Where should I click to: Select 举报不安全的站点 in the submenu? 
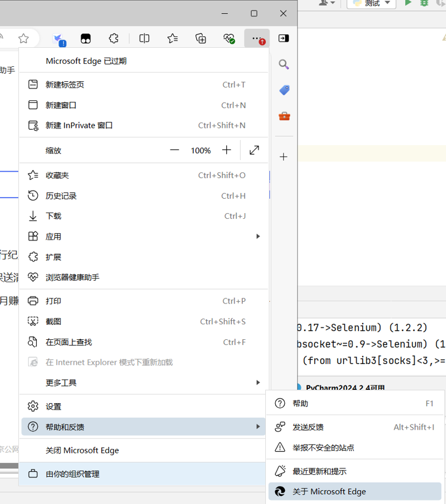click(x=355, y=448)
